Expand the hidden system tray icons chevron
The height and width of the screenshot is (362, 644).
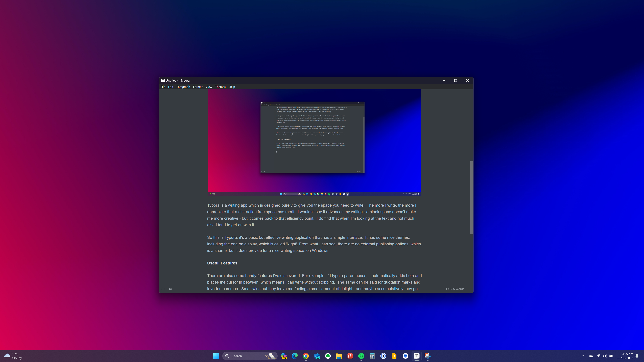(583, 356)
